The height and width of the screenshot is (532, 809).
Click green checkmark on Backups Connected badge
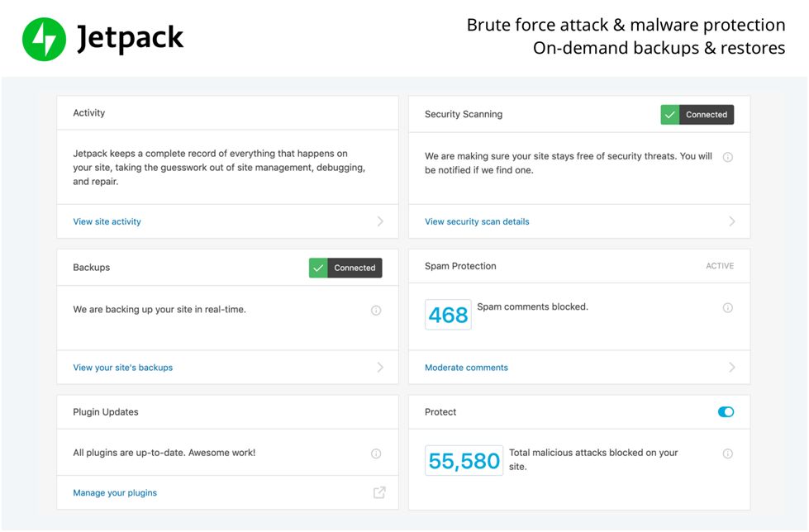pyautogui.click(x=318, y=268)
